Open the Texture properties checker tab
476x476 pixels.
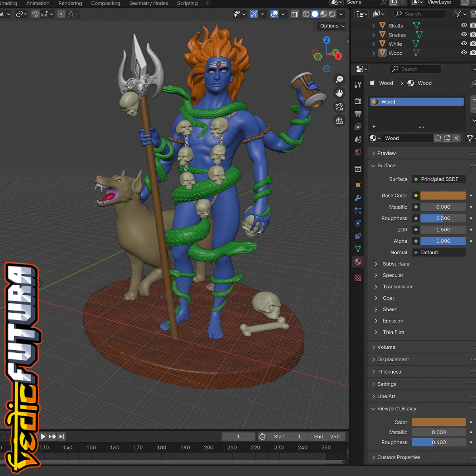pyautogui.click(x=358, y=278)
